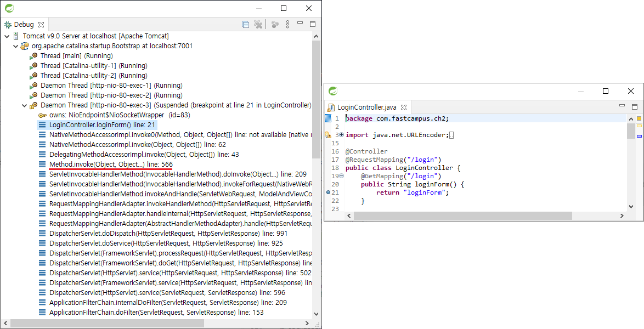Screen dimensions: 644x329
Task: Select NativeMethodAccessorImpl.invoke0 stack frame
Action: [180, 135]
